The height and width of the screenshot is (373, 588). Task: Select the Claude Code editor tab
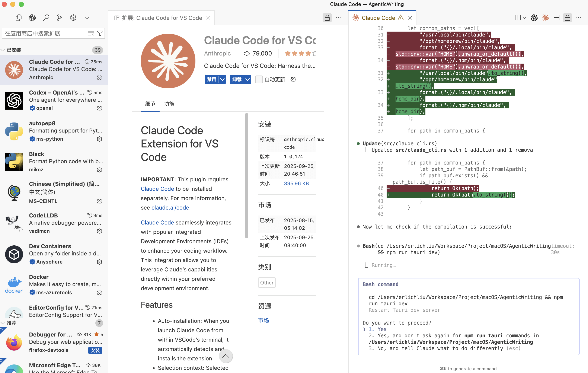378,18
